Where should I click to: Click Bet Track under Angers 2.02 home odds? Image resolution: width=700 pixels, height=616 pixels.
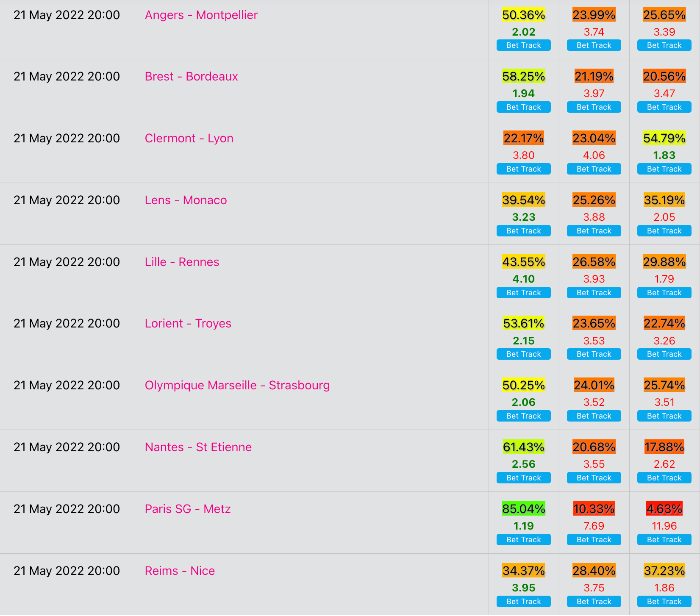[x=524, y=45]
